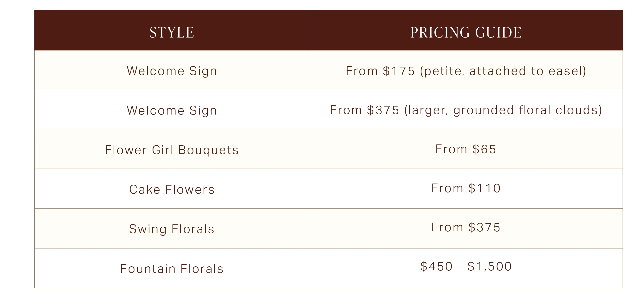Click the $1,500 upper price for Fountain Florals
The image size is (644, 301).
(x=489, y=266)
